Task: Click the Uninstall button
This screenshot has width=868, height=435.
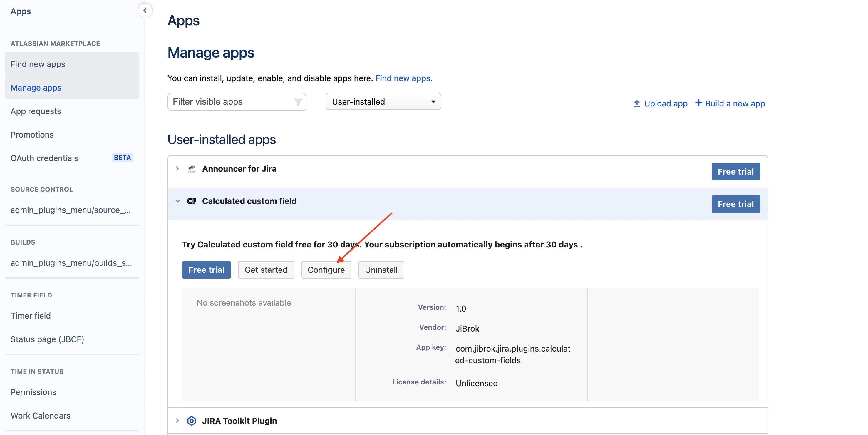Action: coord(381,270)
